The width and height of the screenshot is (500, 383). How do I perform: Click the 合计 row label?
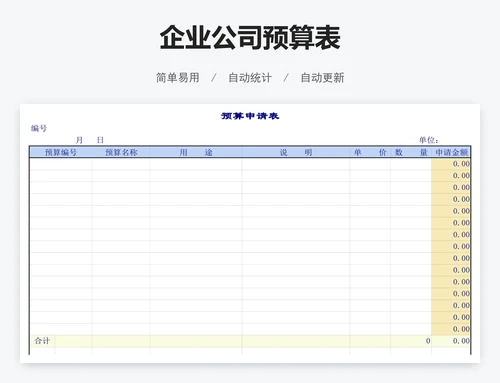click(x=42, y=341)
